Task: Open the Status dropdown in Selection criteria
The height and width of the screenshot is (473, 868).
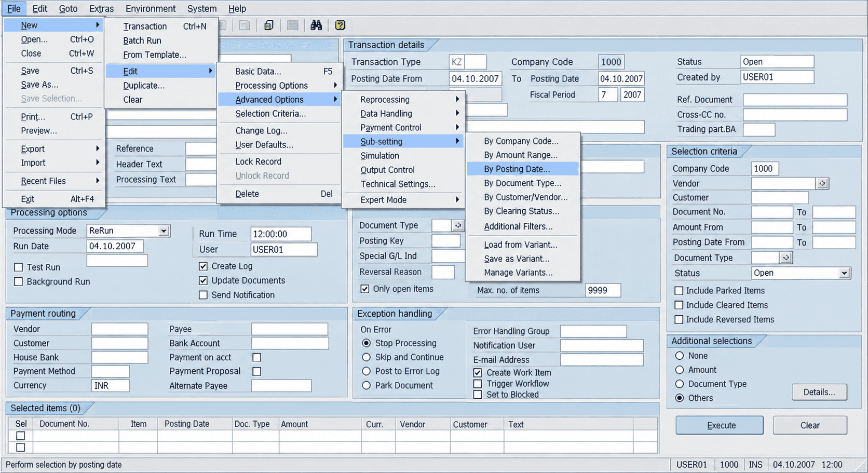Action: tap(845, 273)
